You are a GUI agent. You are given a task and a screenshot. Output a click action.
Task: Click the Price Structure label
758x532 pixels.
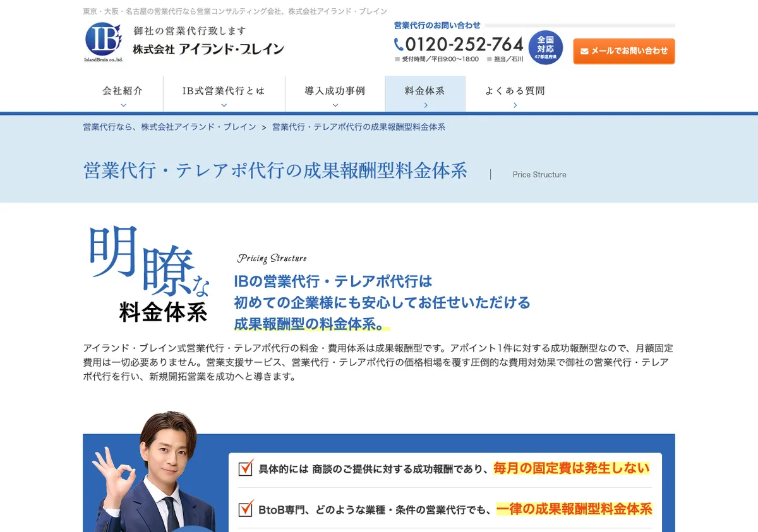[x=539, y=175]
